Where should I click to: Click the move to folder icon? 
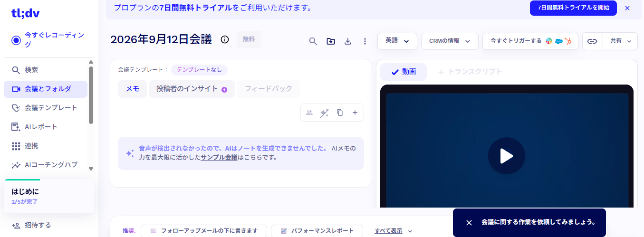[x=330, y=41]
